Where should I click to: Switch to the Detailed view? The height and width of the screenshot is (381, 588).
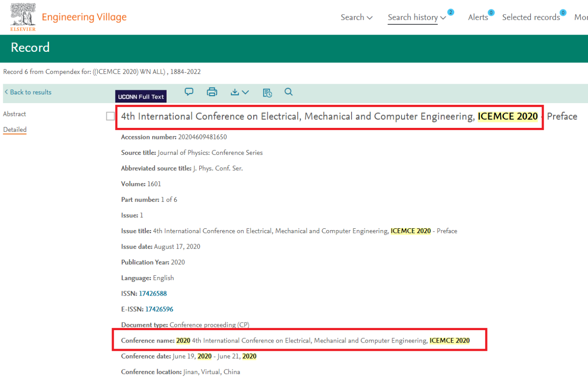[x=15, y=130]
